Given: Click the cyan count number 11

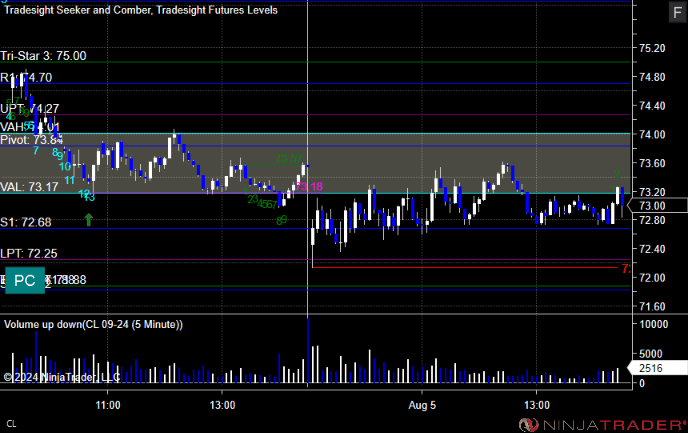Looking at the screenshot, I should [x=69, y=180].
